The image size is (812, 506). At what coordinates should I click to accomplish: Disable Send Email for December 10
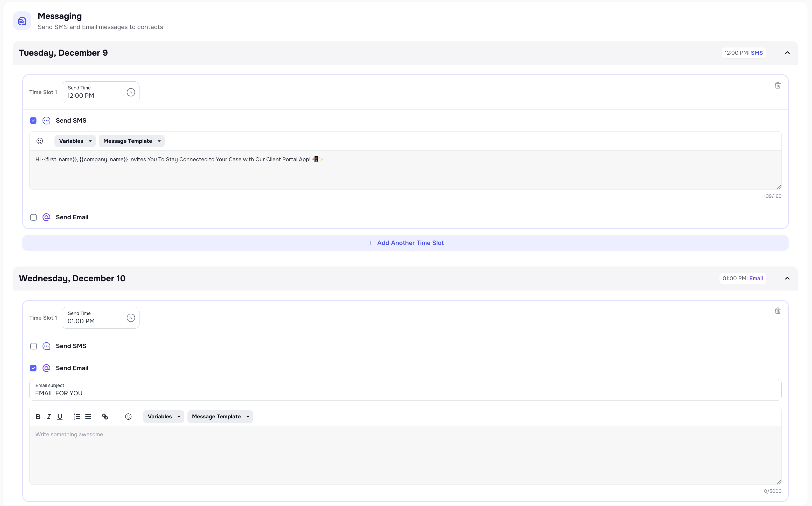(x=33, y=368)
